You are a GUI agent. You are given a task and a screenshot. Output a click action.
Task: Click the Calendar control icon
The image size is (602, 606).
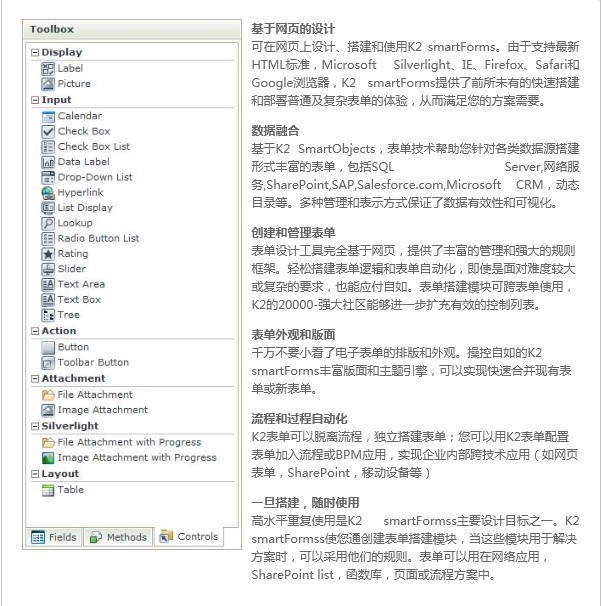point(48,116)
